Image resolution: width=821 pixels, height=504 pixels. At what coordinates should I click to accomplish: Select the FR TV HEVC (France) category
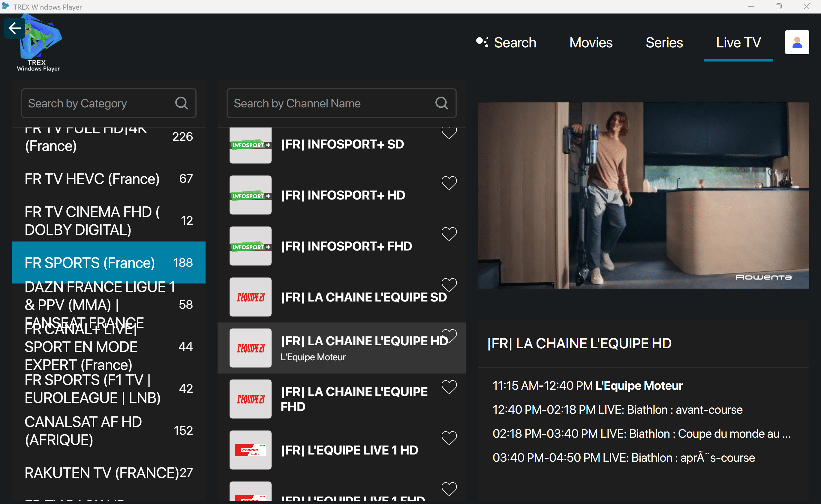(92, 179)
